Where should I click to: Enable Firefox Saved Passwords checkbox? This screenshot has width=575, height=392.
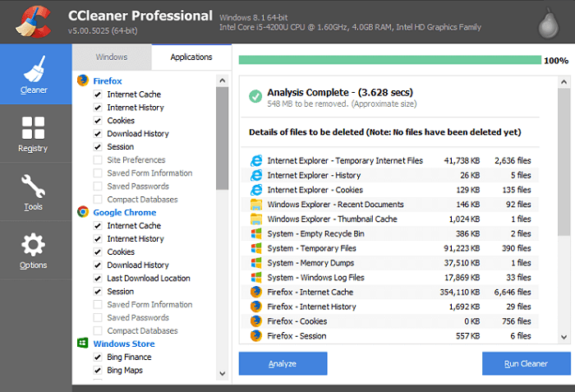(98, 186)
